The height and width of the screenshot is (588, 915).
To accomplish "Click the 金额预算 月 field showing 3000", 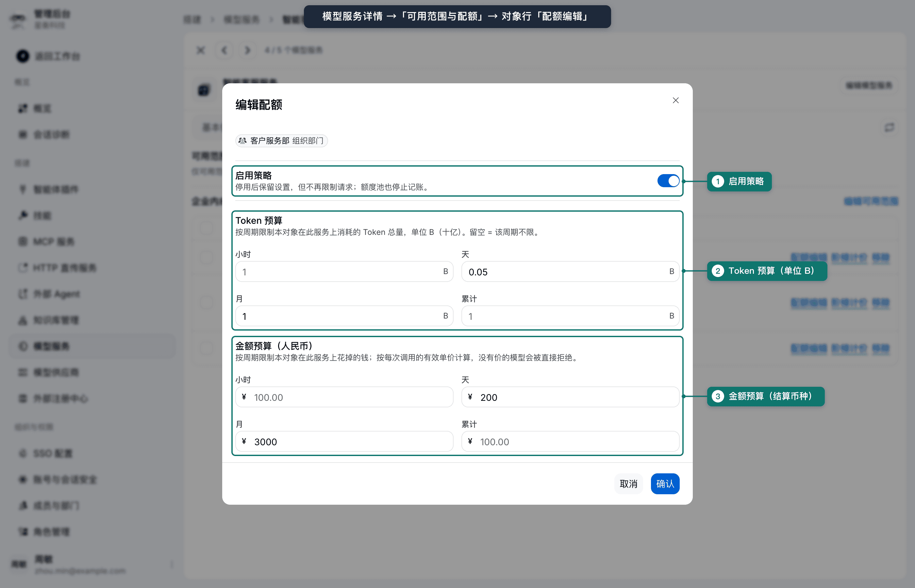I will coord(344,441).
